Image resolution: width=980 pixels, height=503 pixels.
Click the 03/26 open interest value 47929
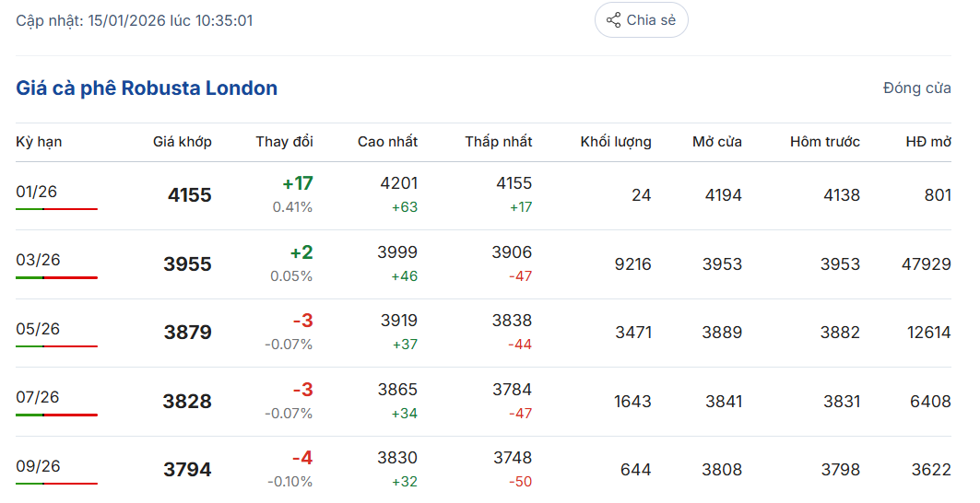tap(926, 264)
